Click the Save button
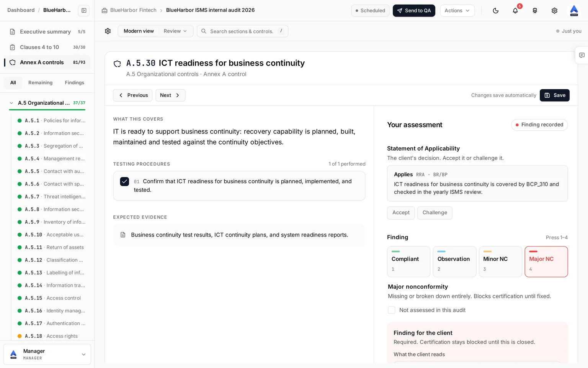 point(554,95)
